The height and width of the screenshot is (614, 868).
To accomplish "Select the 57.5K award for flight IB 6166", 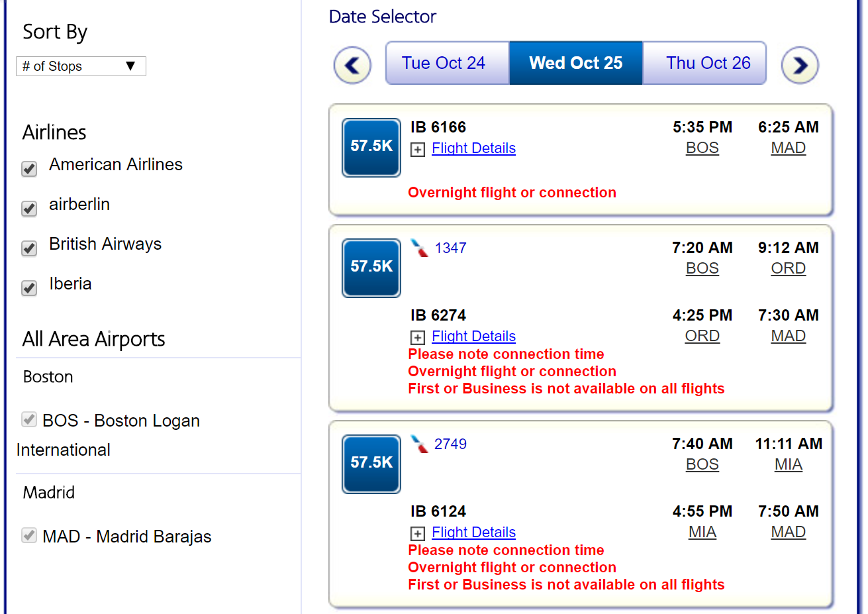I will point(371,147).
